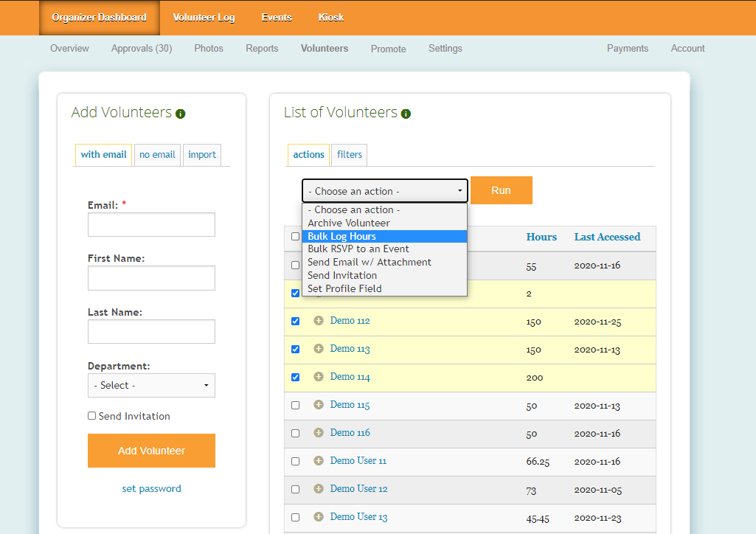
Task: Click the info icon beside Add Volunteers
Action: [x=181, y=114]
